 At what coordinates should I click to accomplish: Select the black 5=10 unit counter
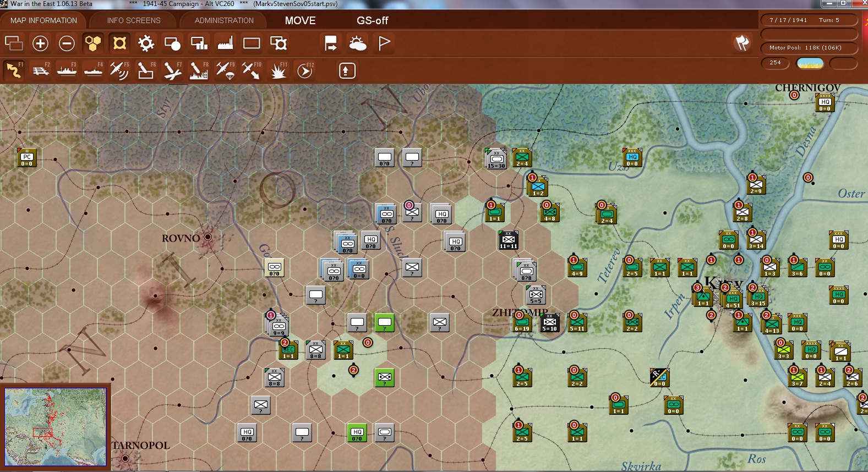coord(550,323)
